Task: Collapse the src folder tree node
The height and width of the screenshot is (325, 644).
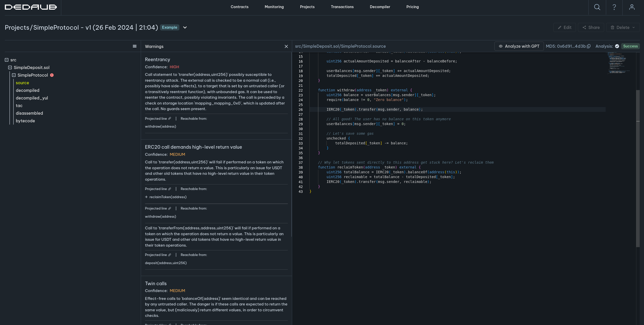Action: tap(7, 60)
